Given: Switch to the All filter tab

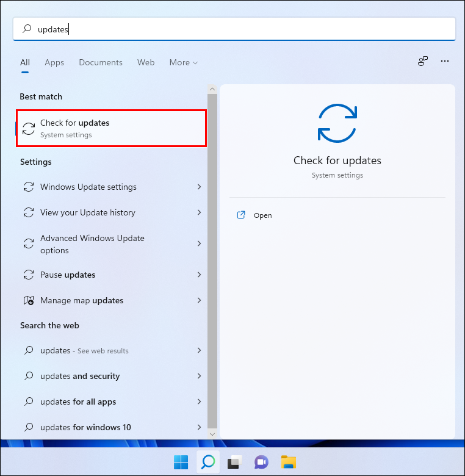Looking at the screenshot, I should pyautogui.click(x=25, y=62).
